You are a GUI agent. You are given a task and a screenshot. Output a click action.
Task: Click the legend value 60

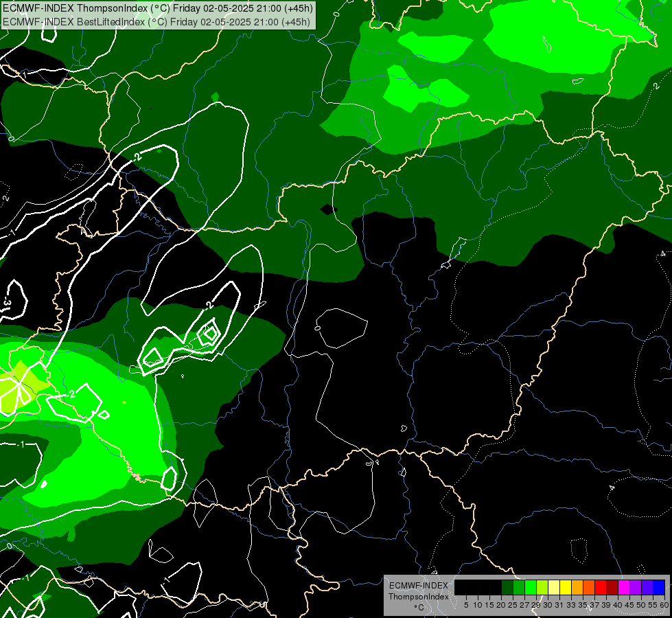click(x=664, y=605)
